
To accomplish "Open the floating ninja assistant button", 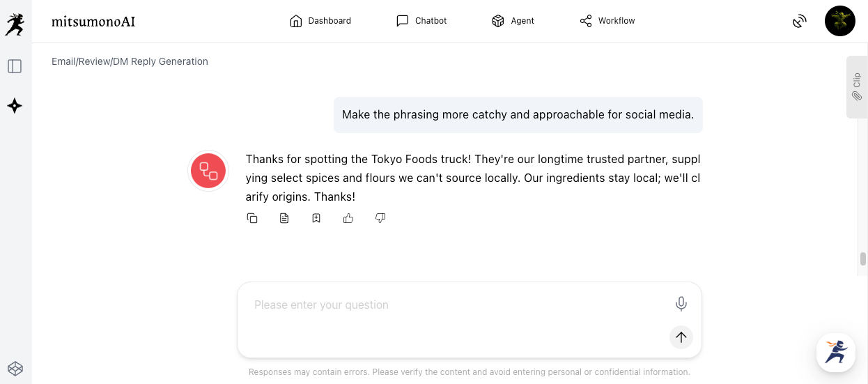I will click(835, 352).
